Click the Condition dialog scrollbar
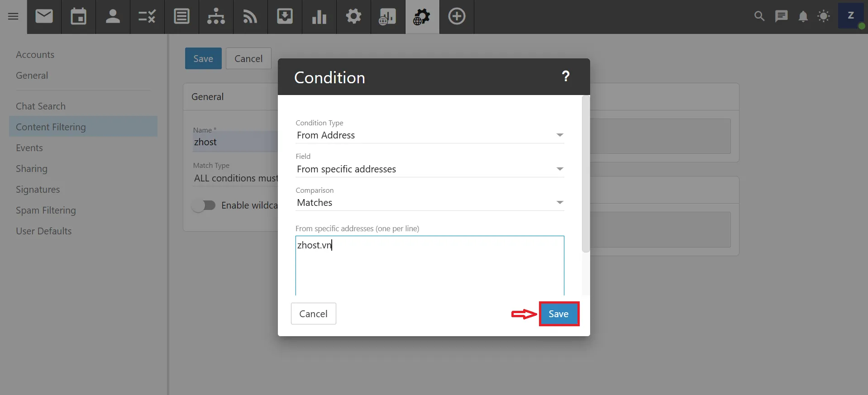This screenshot has width=868, height=395. tap(586, 174)
